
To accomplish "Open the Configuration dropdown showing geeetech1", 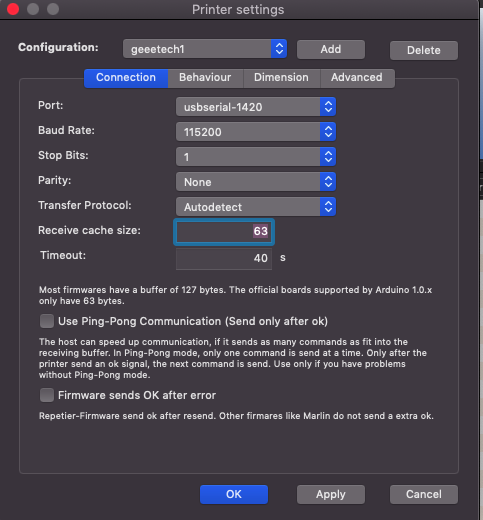I will click(205, 49).
